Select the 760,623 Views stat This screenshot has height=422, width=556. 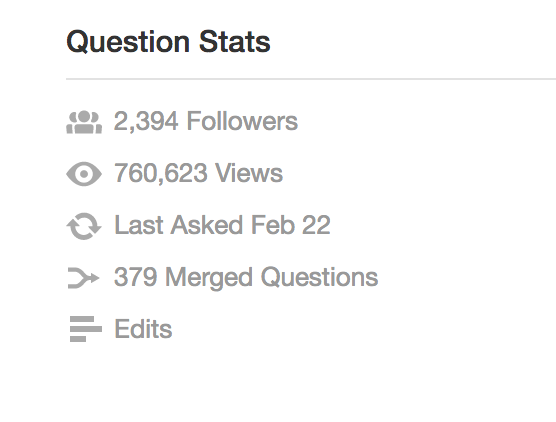(198, 173)
